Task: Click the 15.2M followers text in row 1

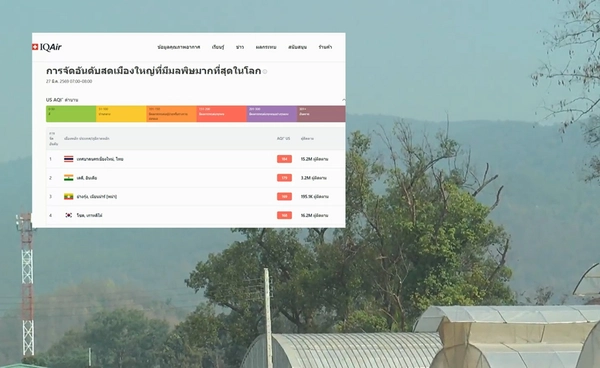Action: 315,159
